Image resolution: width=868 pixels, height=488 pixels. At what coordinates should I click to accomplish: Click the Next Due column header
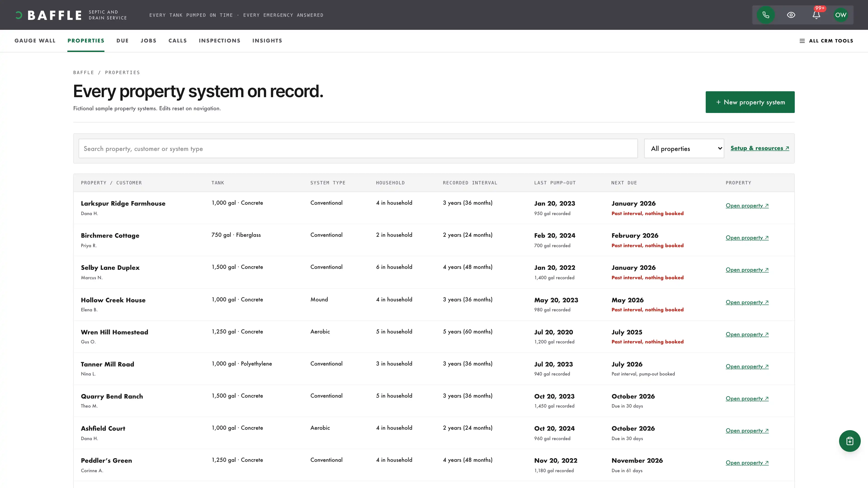[x=624, y=183]
